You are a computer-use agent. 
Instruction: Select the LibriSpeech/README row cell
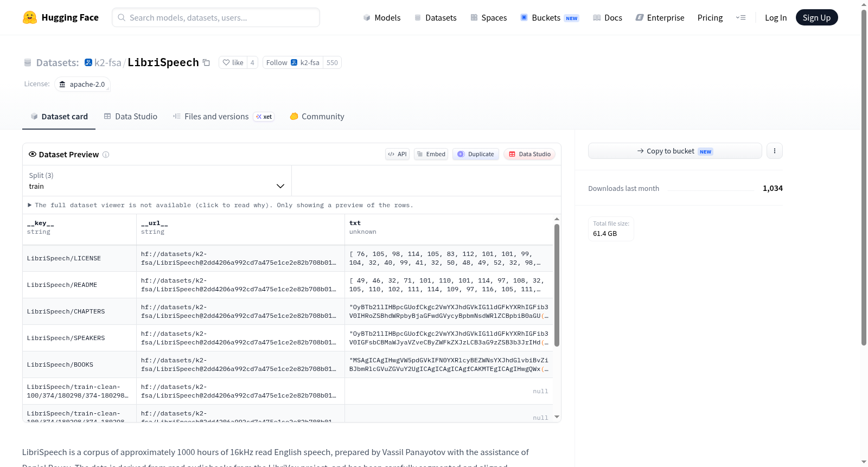click(x=79, y=285)
